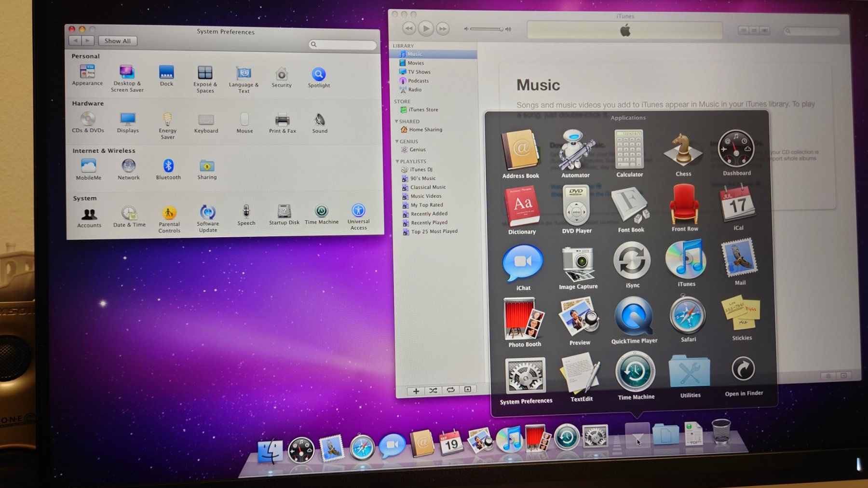The height and width of the screenshot is (488, 868).
Task: Select the Top 25 Most Played playlist
Action: tap(434, 231)
